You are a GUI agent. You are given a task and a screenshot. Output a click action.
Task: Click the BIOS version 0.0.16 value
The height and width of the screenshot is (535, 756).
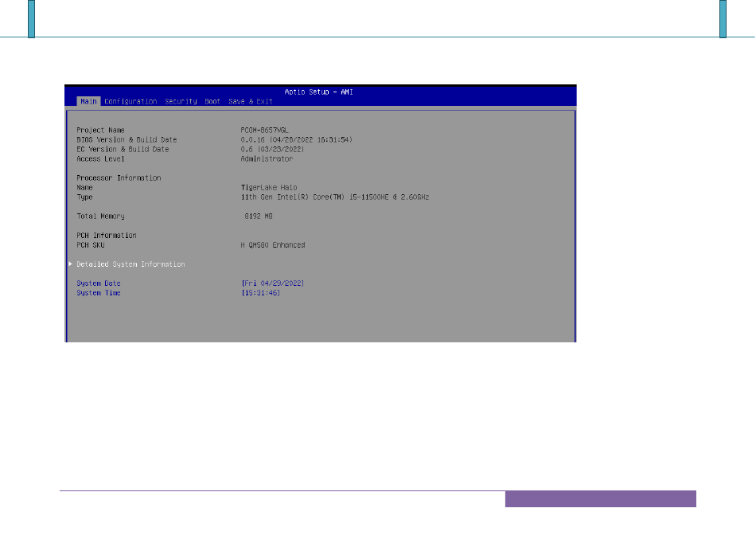pyautogui.click(x=297, y=140)
